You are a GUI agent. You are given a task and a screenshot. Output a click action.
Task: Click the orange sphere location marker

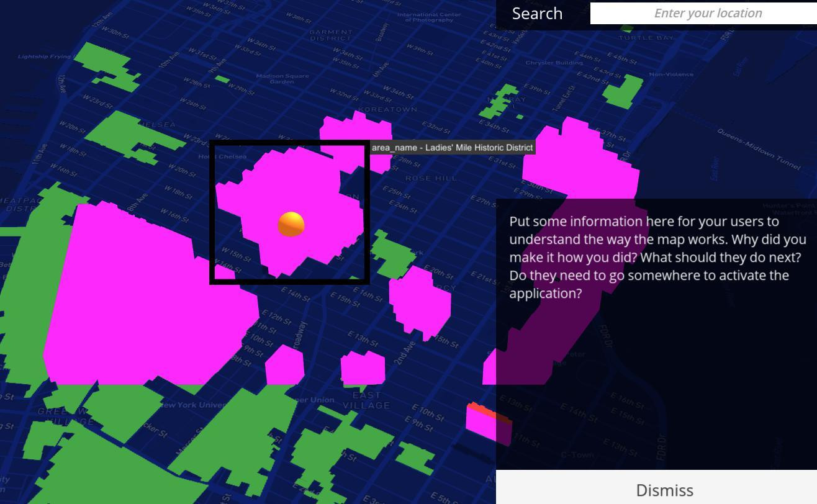coord(291,224)
